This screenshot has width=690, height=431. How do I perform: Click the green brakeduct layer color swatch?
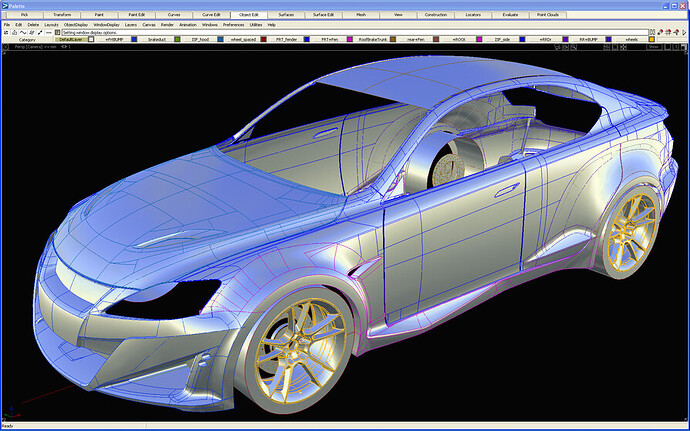point(177,40)
